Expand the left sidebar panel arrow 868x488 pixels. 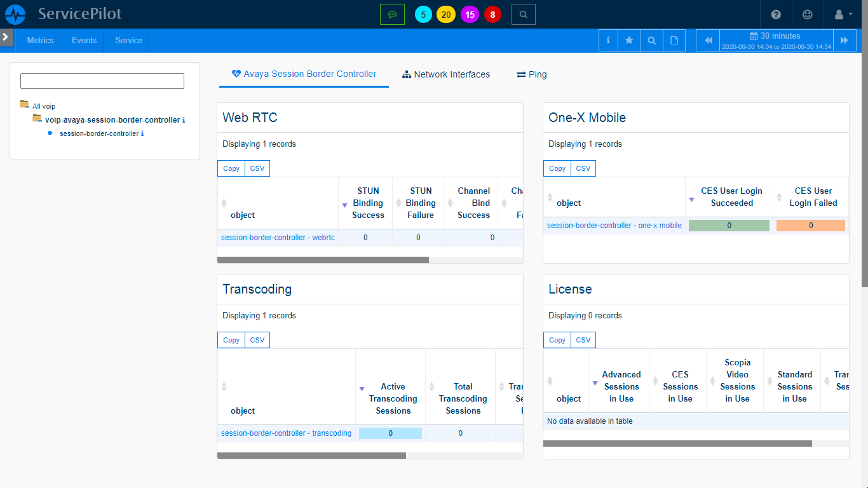[x=6, y=37]
